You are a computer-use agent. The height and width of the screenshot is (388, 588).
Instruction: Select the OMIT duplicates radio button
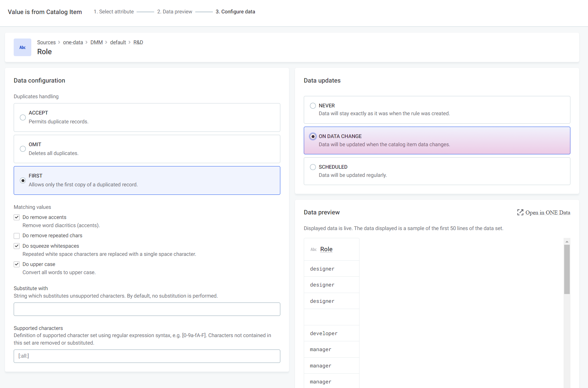click(23, 149)
